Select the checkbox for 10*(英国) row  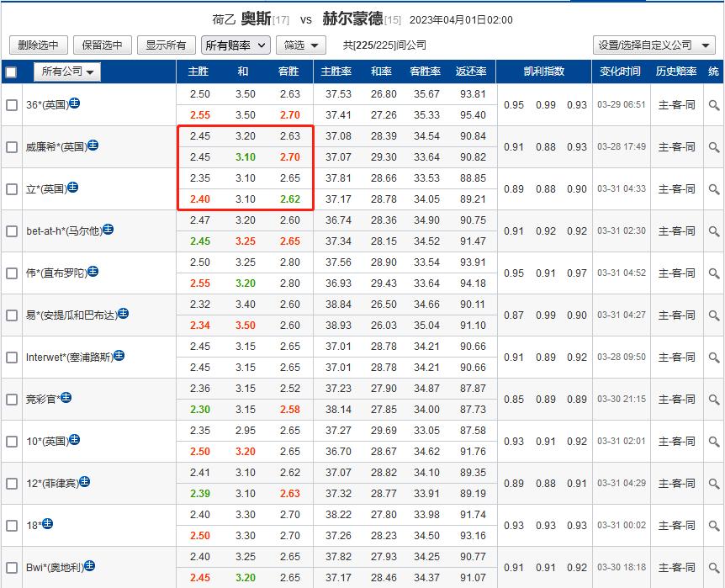click(12, 441)
